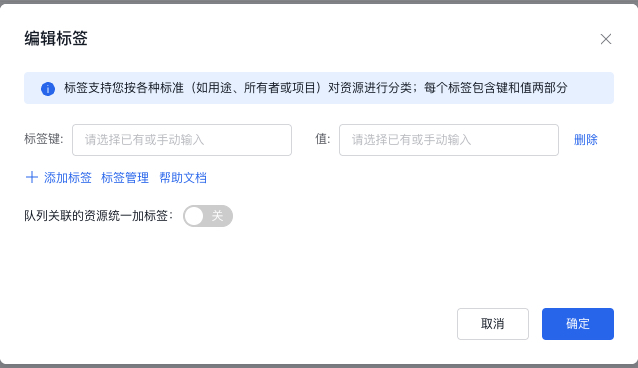638x368 pixels.
Task: Focus the placeholder 请选择已有或手动输入 in the key field
Action: tap(144, 140)
